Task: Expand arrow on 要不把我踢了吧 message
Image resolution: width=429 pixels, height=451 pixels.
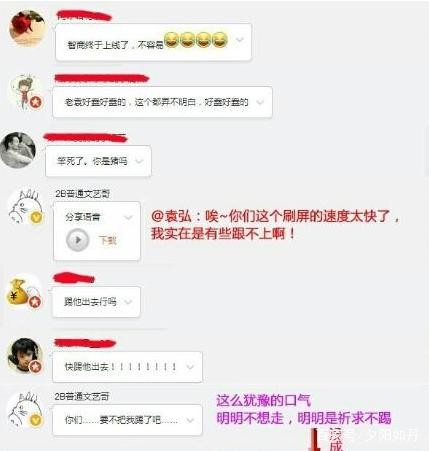Action: coord(190,420)
